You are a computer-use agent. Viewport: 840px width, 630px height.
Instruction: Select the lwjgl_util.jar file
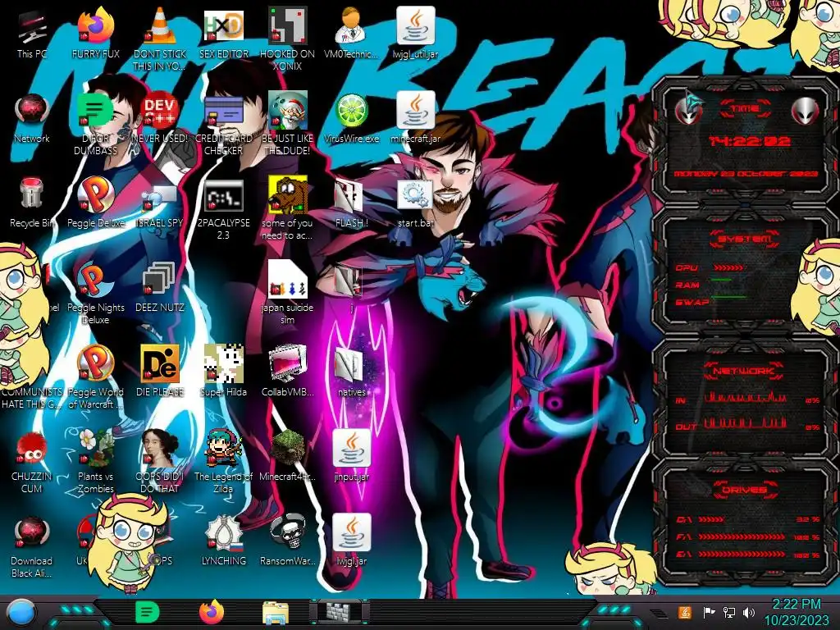coord(416,33)
